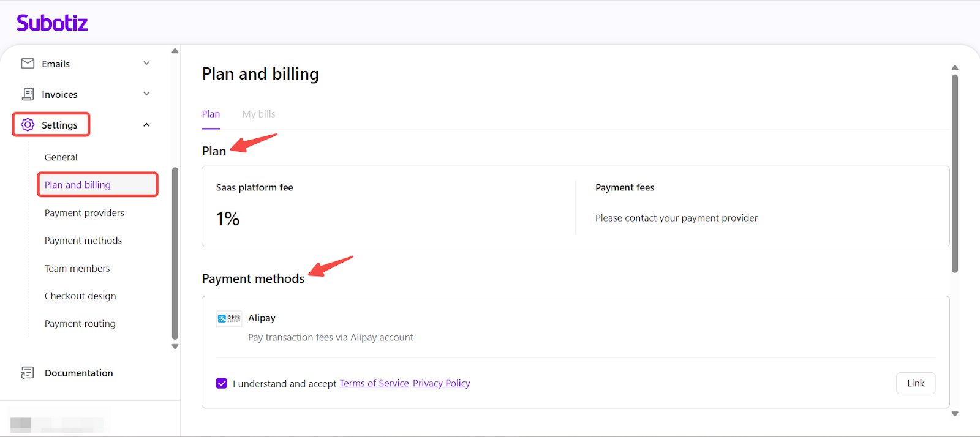Click the Documentation book icon
Image resolution: width=980 pixels, height=437 pixels.
coord(28,373)
